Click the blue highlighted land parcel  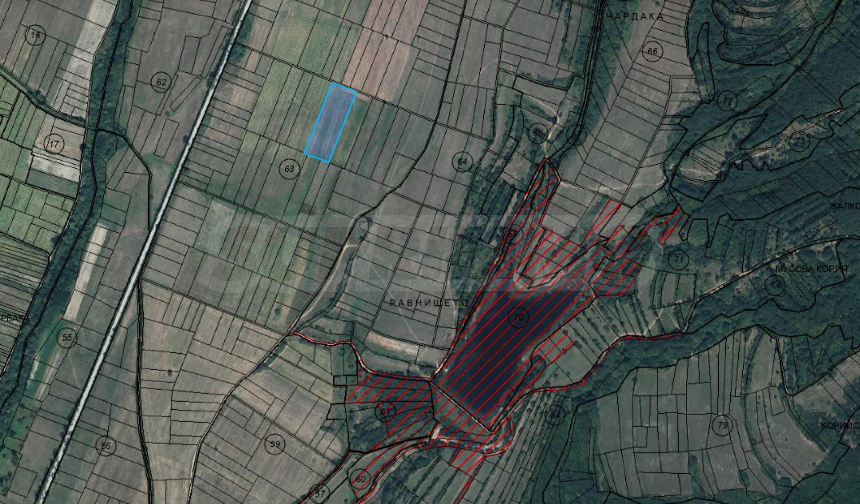(330, 123)
